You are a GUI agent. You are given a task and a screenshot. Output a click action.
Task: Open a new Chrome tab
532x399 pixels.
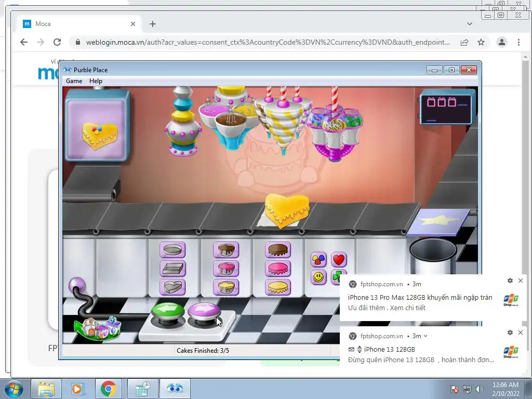[153, 24]
